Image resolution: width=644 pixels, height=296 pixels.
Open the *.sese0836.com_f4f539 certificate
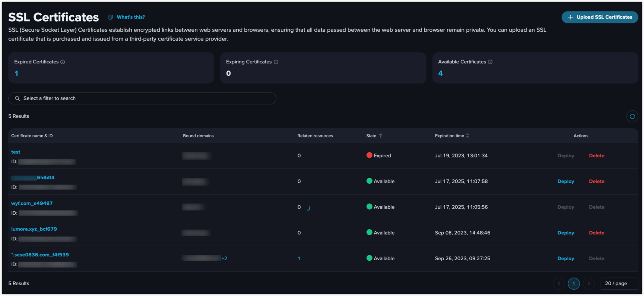[40, 255]
